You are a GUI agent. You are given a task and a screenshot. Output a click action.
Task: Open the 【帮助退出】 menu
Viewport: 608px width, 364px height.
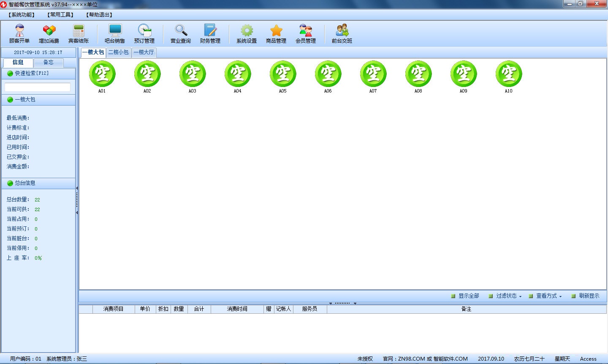99,15
